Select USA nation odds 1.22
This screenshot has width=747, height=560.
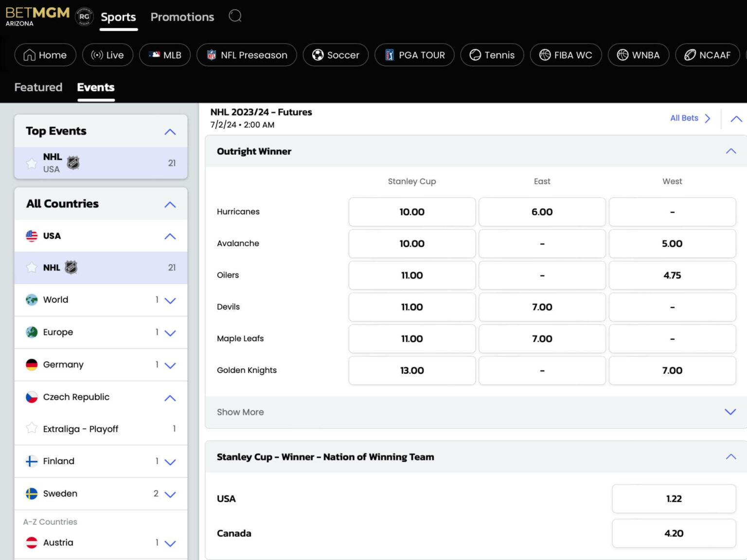674,499
